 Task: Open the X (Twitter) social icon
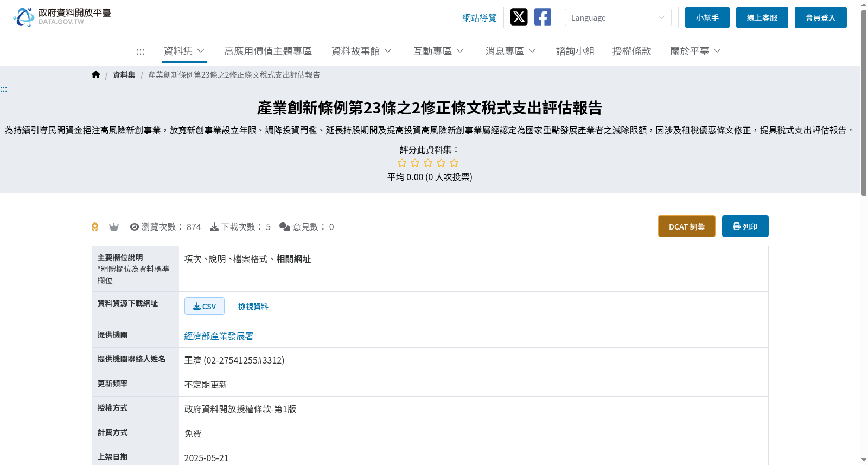519,17
